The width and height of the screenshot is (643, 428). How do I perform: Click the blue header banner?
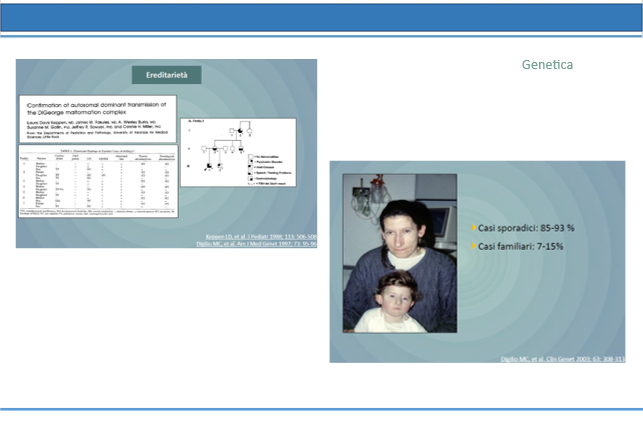coord(322,18)
